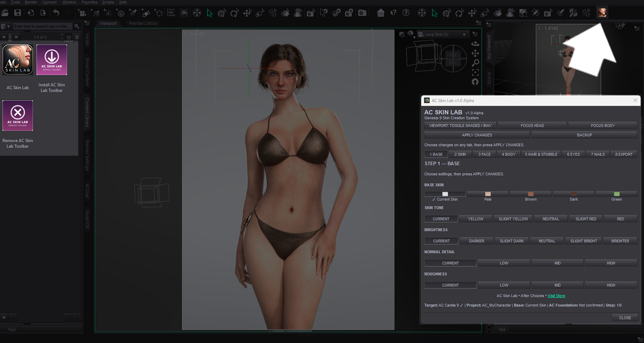
Task: Set brightness to DARKER
Action: click(477, 241)
